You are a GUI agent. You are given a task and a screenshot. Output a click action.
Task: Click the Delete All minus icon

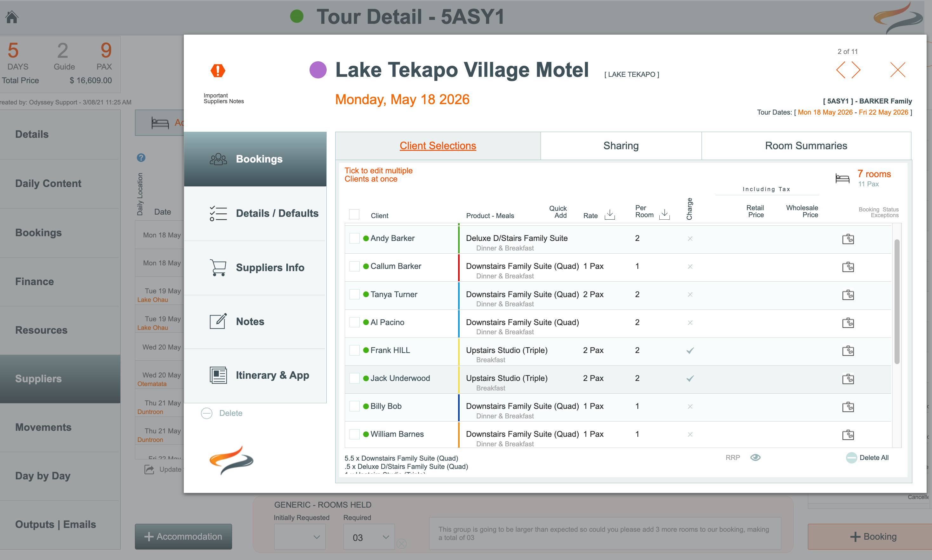pyautogui.click(x=851, y=458)
